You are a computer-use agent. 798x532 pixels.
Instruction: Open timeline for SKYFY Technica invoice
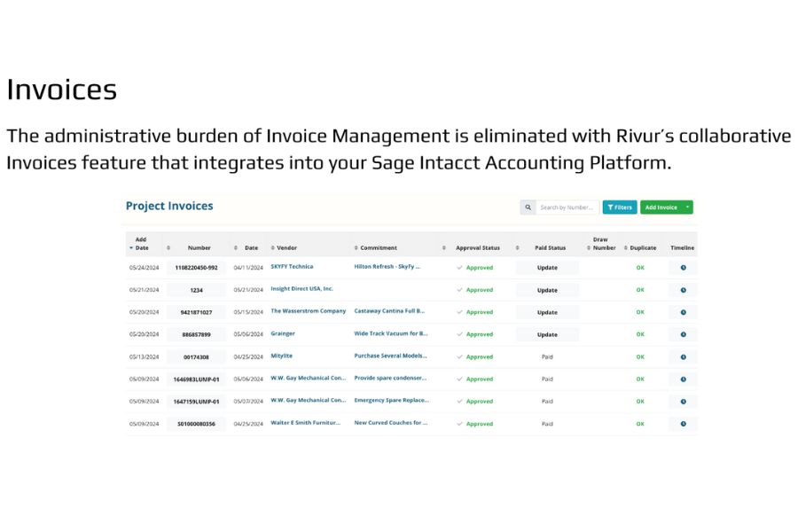tap(683, 268)
